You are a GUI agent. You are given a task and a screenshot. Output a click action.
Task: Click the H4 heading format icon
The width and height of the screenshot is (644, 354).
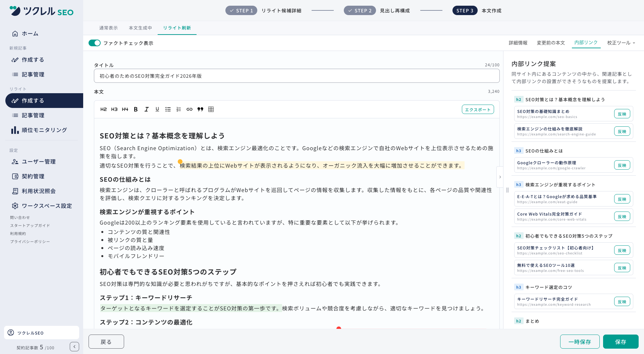coord(125,109)
